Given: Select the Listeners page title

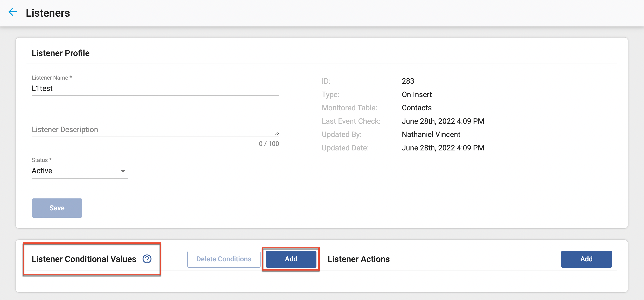Looking at the screenshot, I should coord(48,13).
